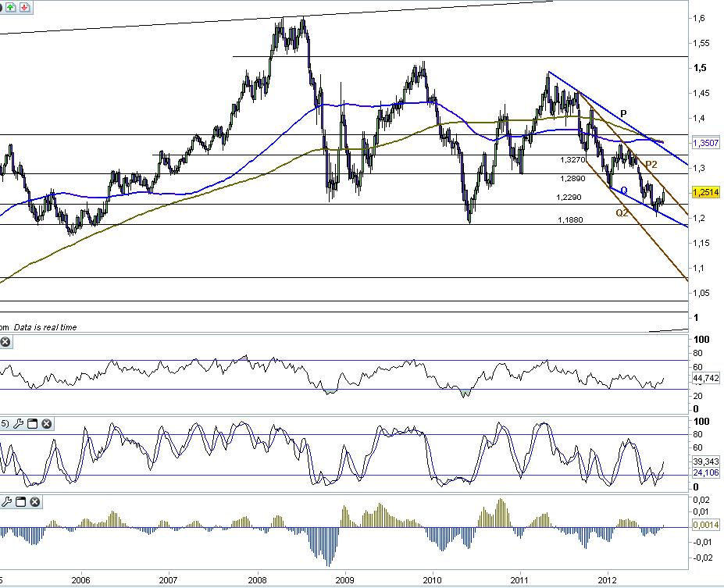Select the 1,1880 support level annotation
Image resolution: width=724 pixels, height=588 pixels.
point(570,220)
